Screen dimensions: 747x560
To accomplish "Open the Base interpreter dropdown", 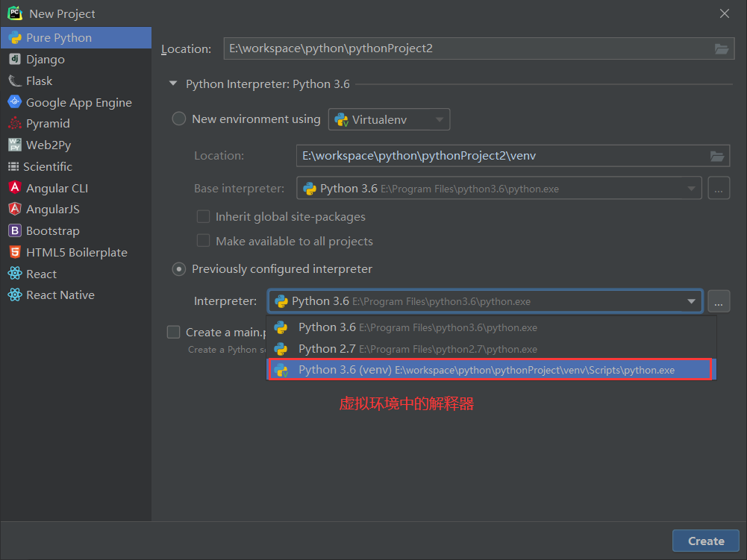I will click(498, 189).
